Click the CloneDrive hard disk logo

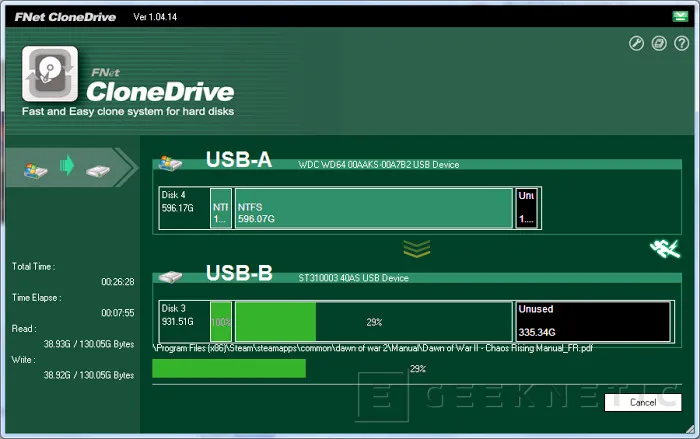click(x=50, y=74)
